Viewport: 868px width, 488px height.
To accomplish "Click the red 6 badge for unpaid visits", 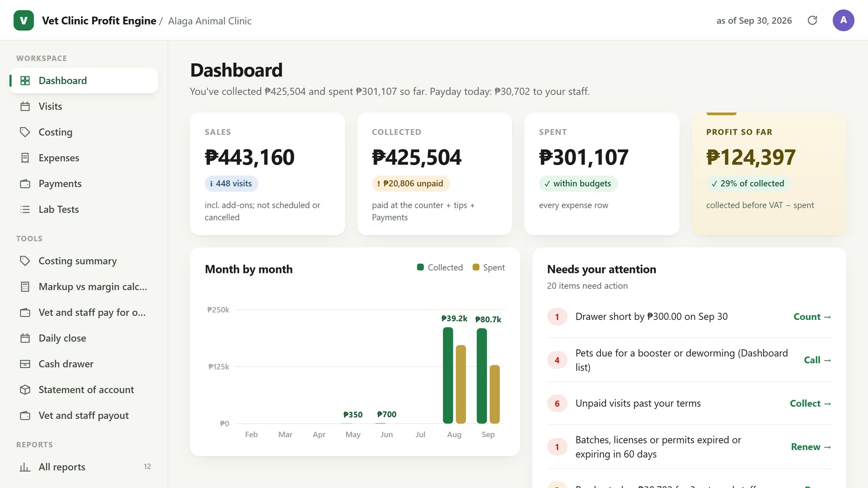I will pyautogui.click(x=557, y=404).
